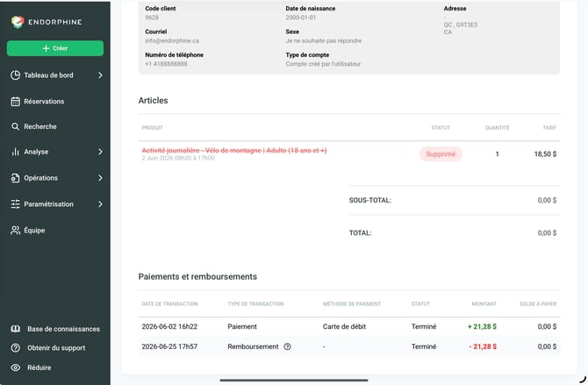
Task: Click the TOTAL amount 0,00 $
Action: click(x=547, y=232)
